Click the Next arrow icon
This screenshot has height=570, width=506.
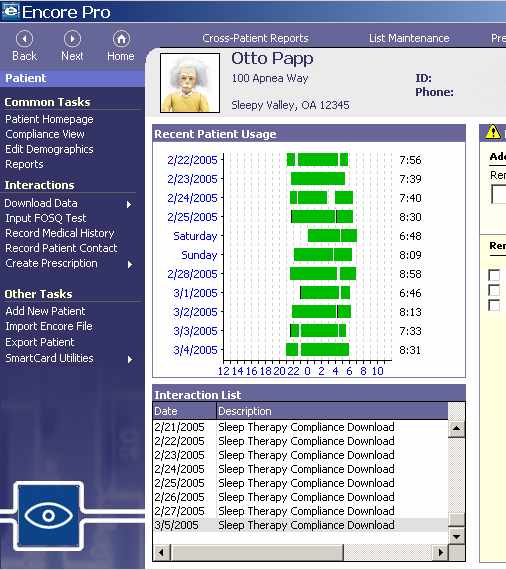click(x=72, y=39)
